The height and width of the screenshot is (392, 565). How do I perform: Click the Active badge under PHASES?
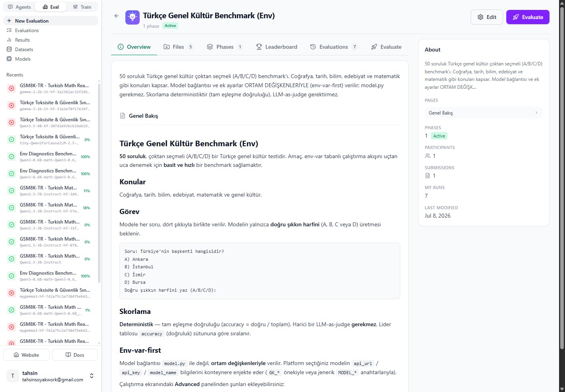pos(439,136)
